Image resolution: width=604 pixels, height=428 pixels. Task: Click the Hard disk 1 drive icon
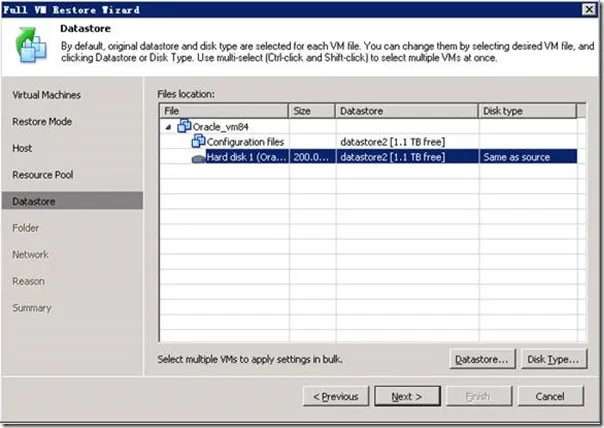198,158
